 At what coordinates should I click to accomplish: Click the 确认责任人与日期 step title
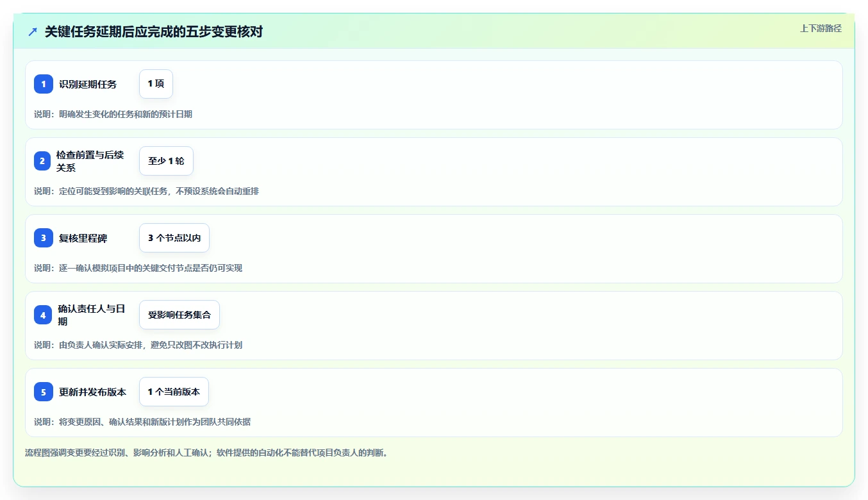[x=91, y=315]
